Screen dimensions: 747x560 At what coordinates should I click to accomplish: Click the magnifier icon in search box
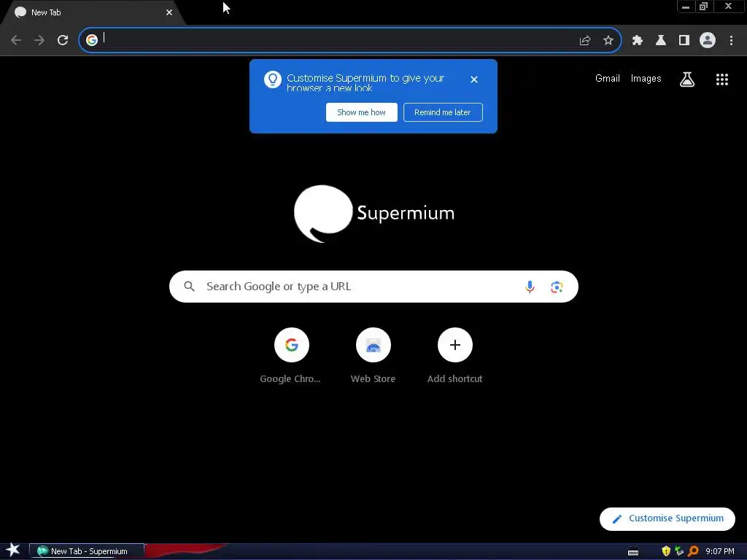[189, 287]
